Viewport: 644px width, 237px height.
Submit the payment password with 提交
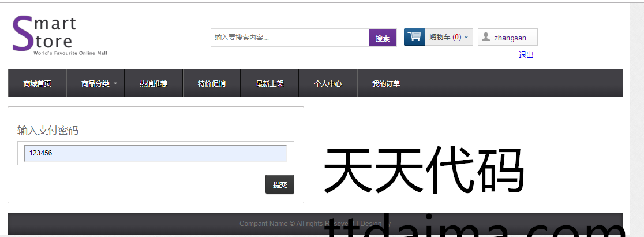tap(280, 184)
